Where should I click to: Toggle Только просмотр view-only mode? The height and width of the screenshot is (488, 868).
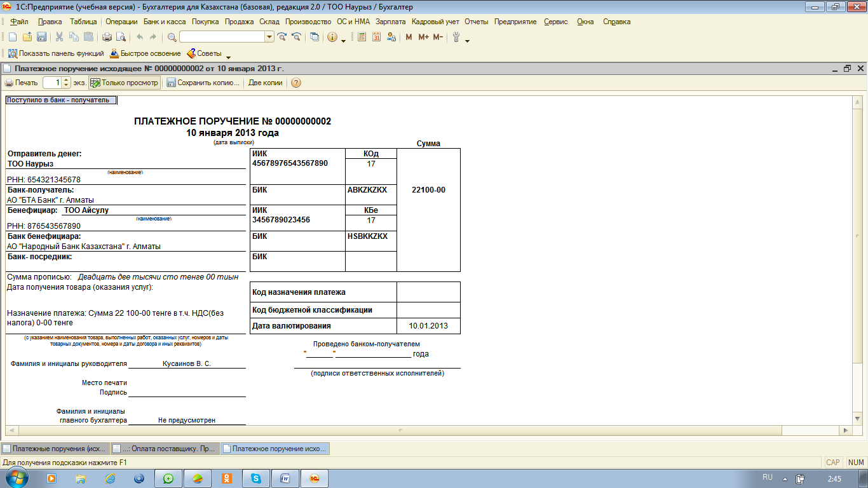point(125,83)
